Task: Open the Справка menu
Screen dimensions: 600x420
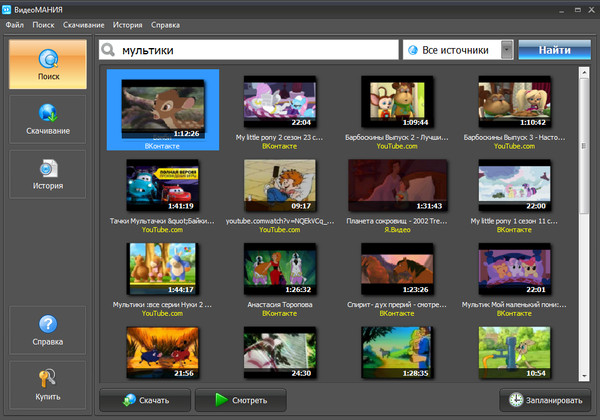Action: click(x=165, y=25)
